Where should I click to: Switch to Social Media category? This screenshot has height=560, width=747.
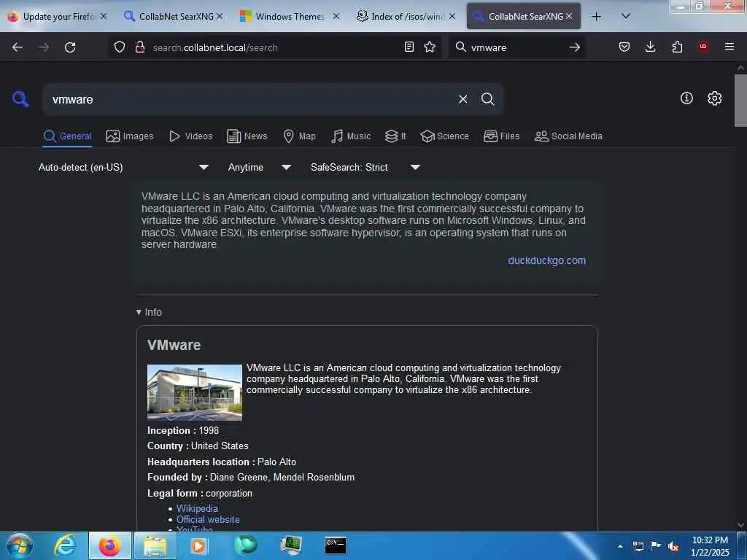tap(568, 136)
